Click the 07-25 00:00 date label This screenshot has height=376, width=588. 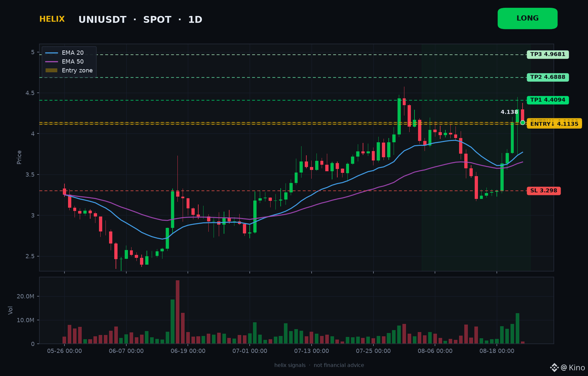click(373, 351)
